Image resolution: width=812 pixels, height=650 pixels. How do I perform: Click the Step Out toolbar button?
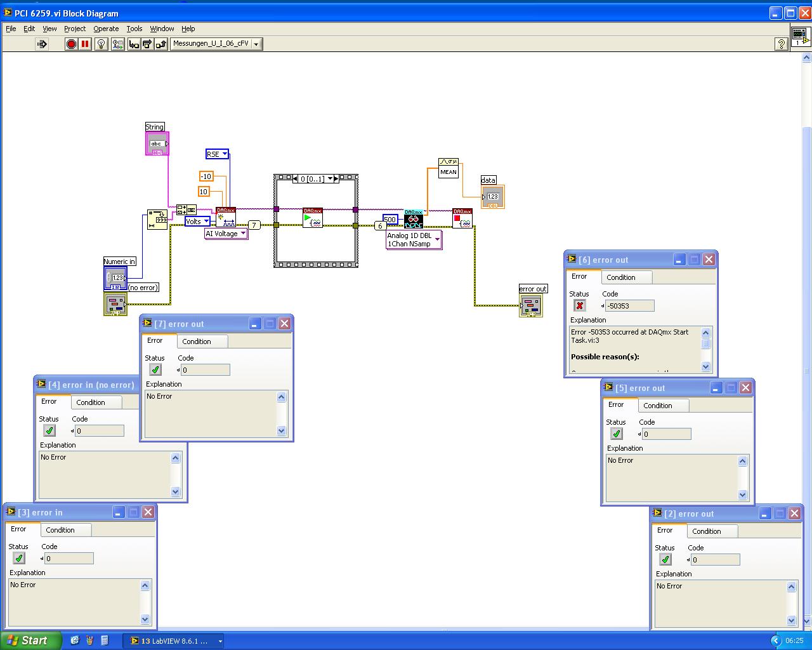pyautogui.click(x=161, y=44)
